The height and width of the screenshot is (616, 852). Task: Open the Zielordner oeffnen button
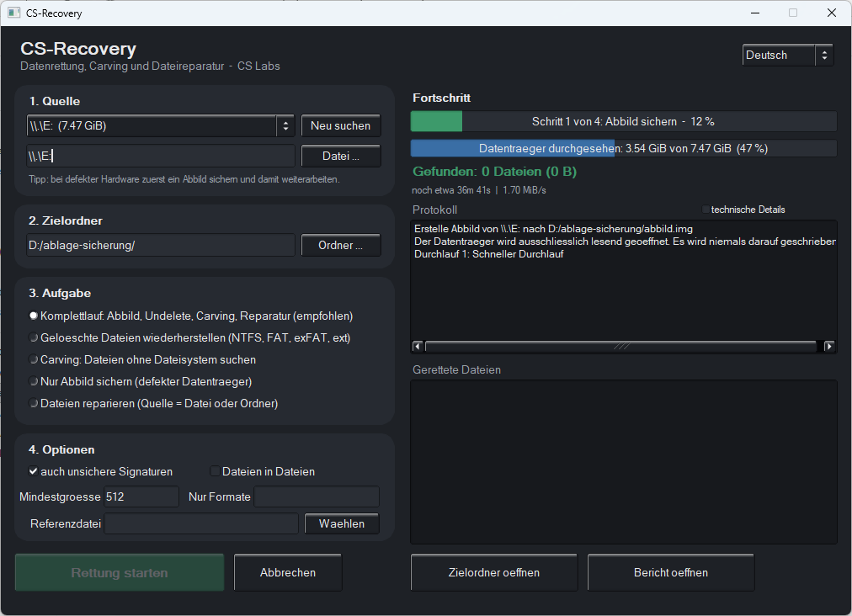click(x=494, y=572)
